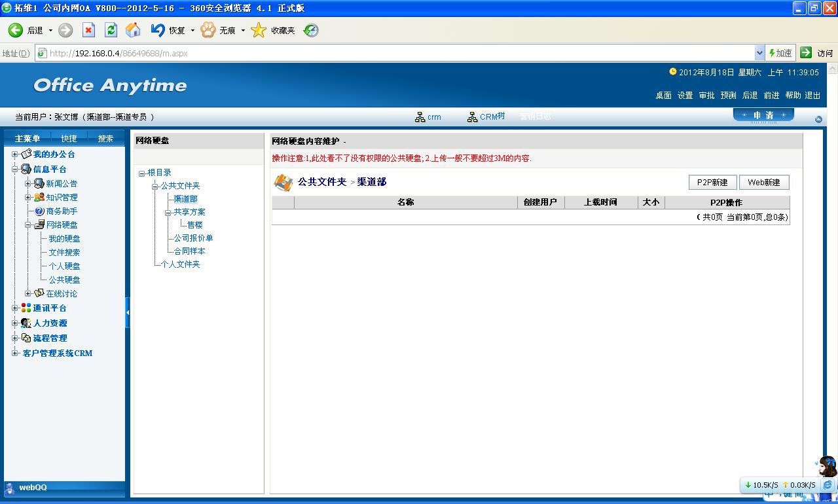Click 退出 link in top menu

tap(812, 96)
